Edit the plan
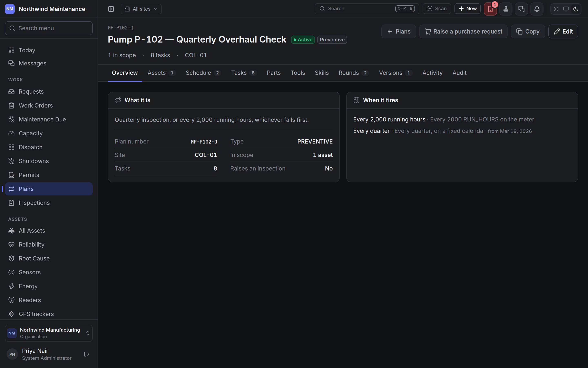 point(563,31)
